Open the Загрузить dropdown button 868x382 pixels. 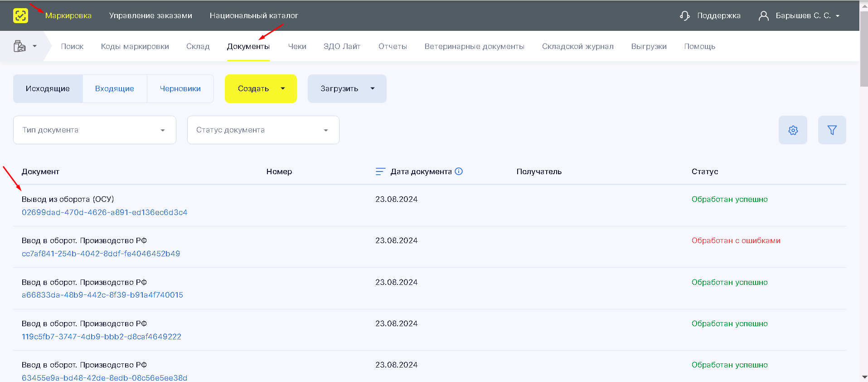tap(347, 88)
